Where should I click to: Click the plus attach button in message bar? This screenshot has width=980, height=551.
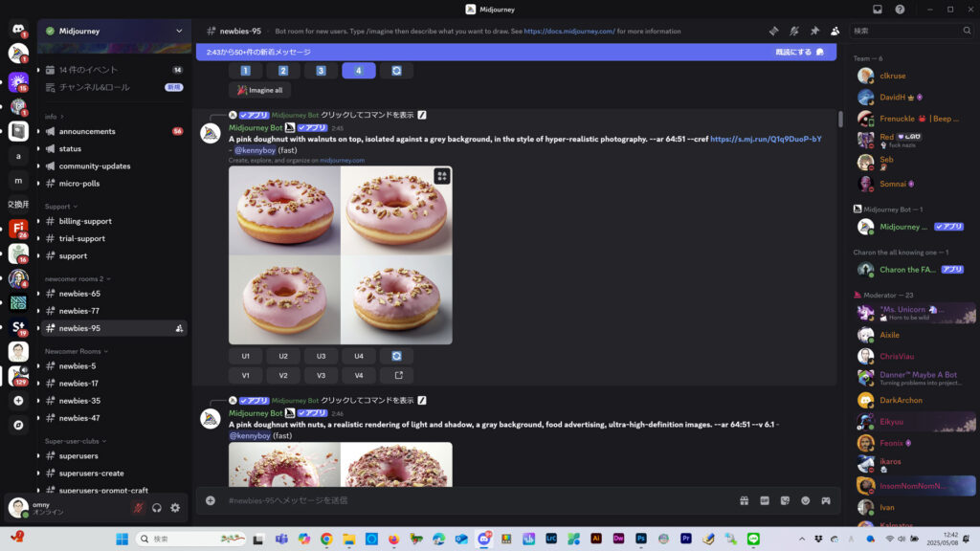click(211, 500)
